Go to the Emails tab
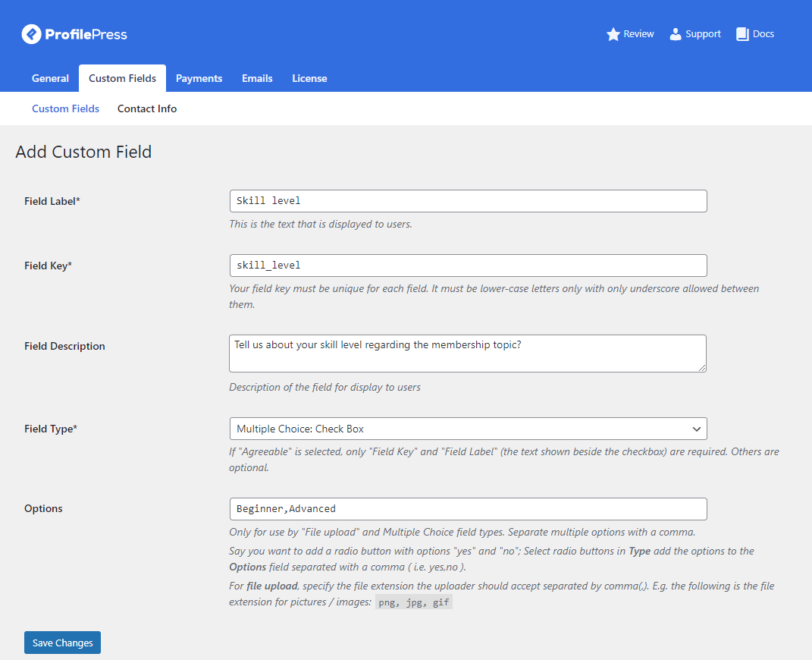Screen dimensions: 812x660 pos(257,78)
